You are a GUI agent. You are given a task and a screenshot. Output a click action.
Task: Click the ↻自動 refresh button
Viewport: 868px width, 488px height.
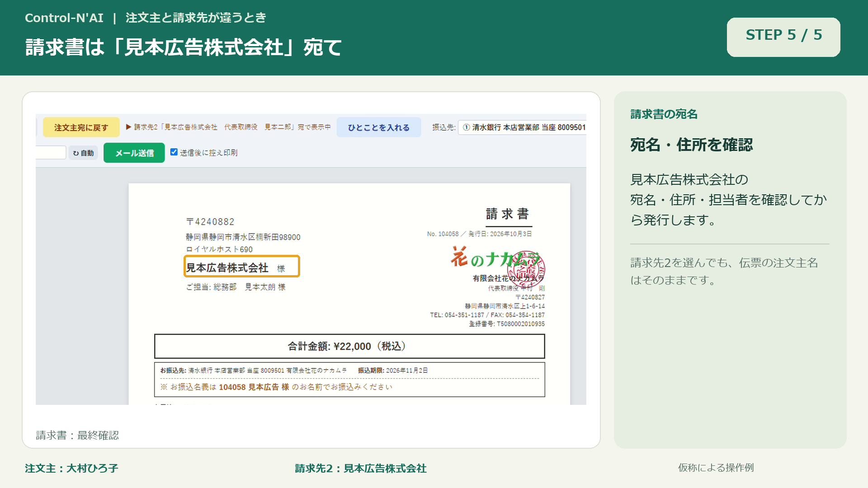click(x=84, y=153)
